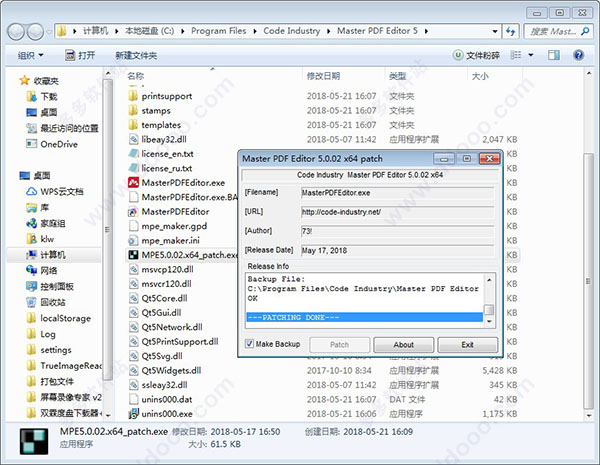Open the 组织 menu
Screen dimensions: 600x465
tap(30, 55)
